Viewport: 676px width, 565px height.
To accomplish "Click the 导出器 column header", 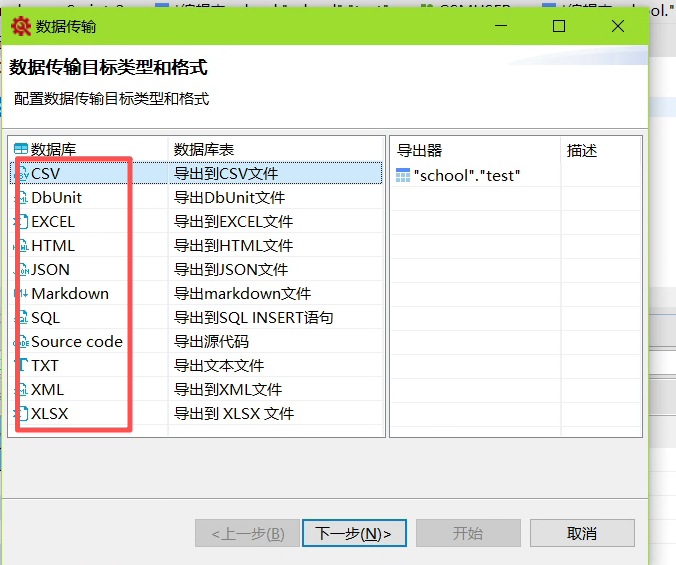I will click(419, 150).
